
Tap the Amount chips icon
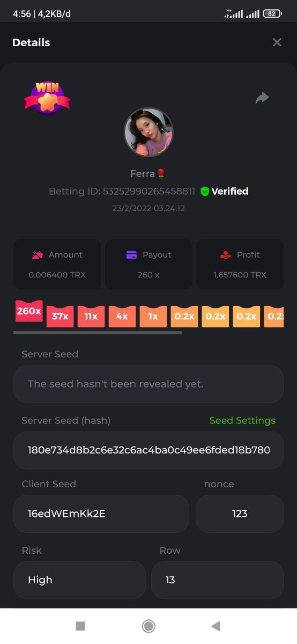37,255
